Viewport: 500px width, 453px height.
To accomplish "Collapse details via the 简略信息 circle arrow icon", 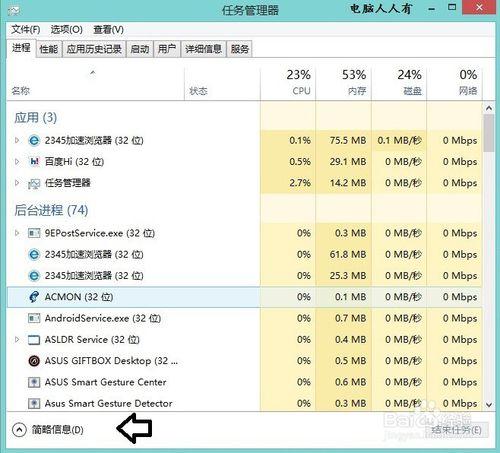I will 19,430.
